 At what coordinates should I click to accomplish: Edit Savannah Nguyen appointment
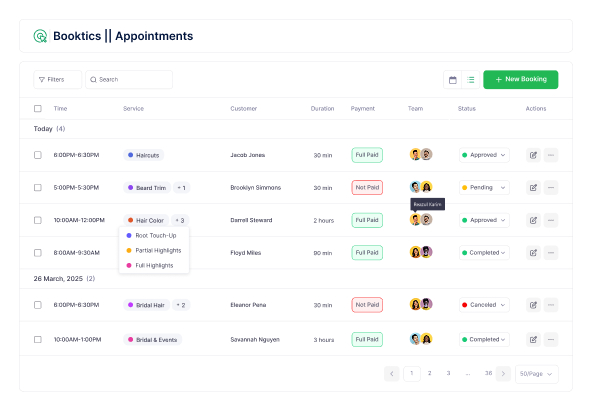coord(533,340)
